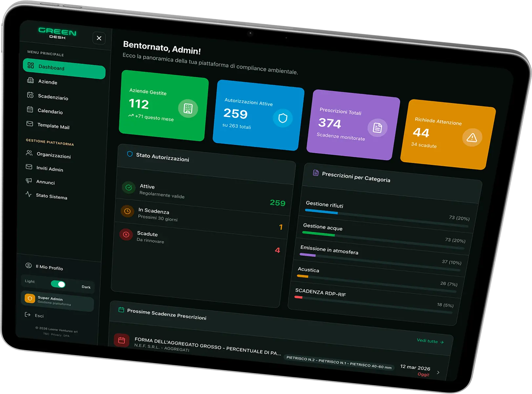Open Calendario from the sidebar icon
Image resolution: width=532 pixels, height=394 pixels.
click(x=30, y=110)
